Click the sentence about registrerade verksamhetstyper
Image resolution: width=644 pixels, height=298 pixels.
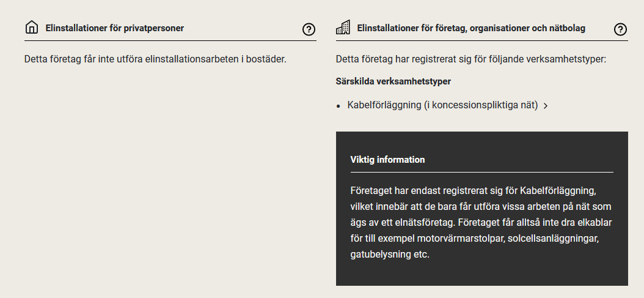(x=470, y=59)
